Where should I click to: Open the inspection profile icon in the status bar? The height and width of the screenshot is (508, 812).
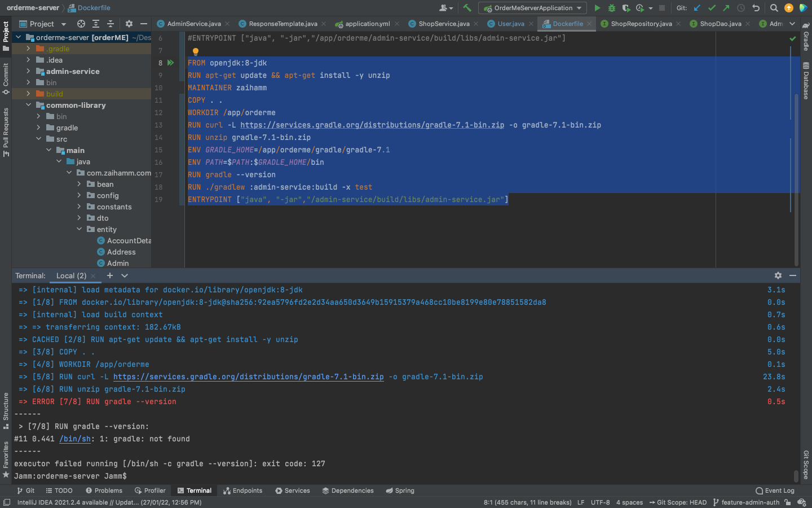point(802,502)
